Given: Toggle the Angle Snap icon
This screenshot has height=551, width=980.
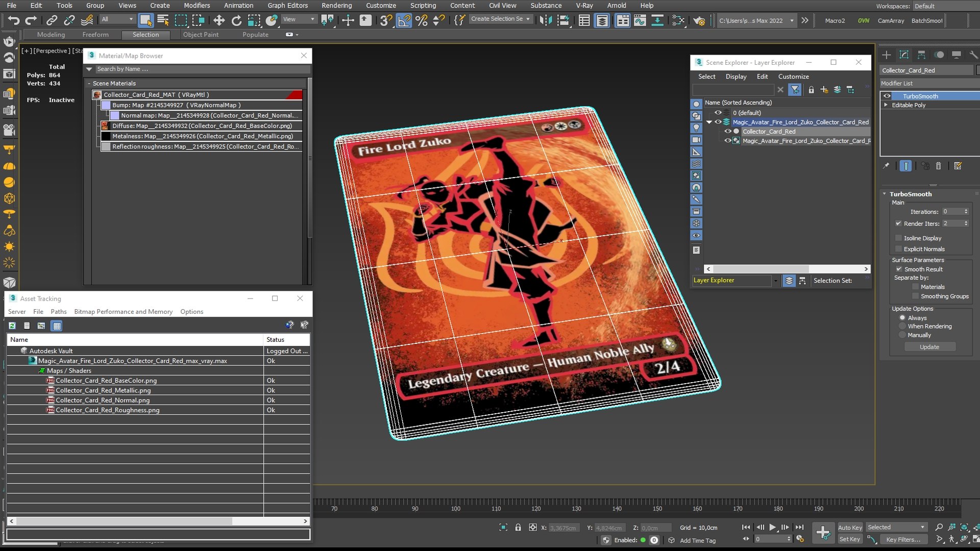Looking at the screenshot, I should pyautogui.click(x=404, y=20).
